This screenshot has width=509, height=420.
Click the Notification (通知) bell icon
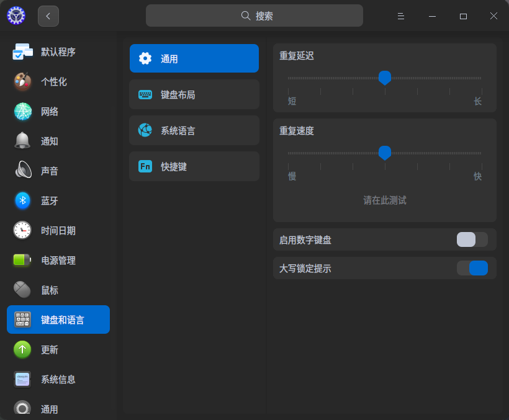23,141
